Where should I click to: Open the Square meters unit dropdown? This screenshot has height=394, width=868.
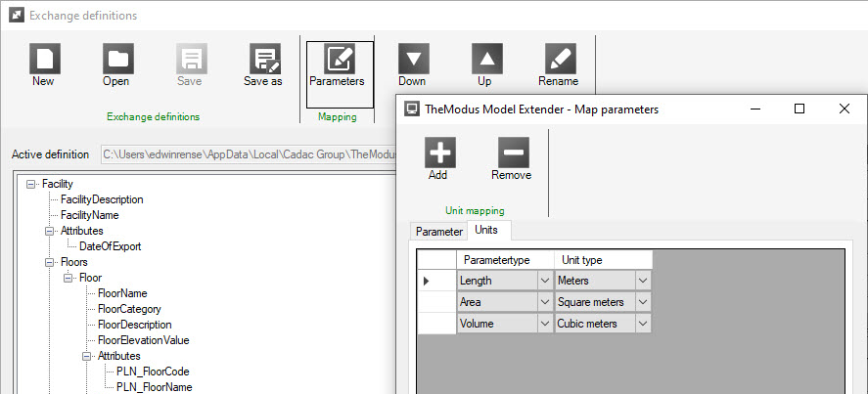643,302
